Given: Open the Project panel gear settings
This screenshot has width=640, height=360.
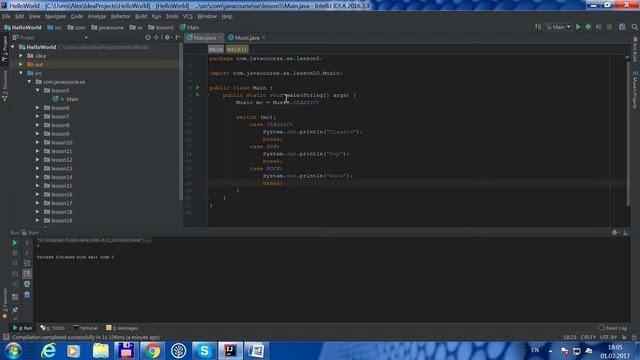Looking at the screenshot, I should (x=167, y=38).
